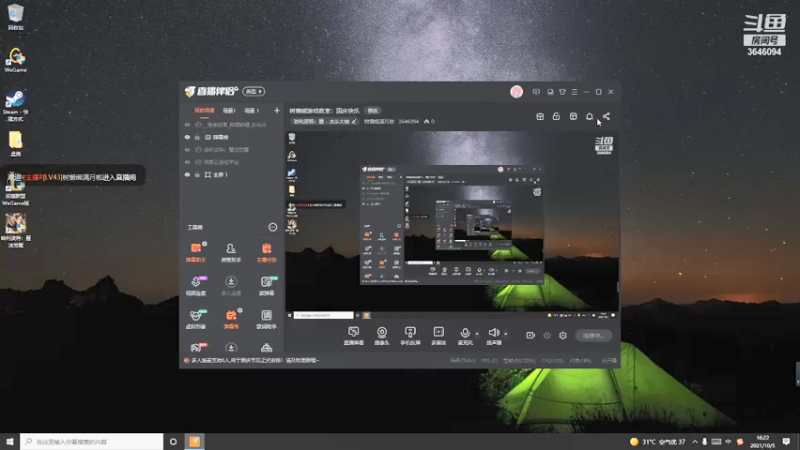
Task: Click the user avatar in the title bar
Action: click(x=516, y=91)
